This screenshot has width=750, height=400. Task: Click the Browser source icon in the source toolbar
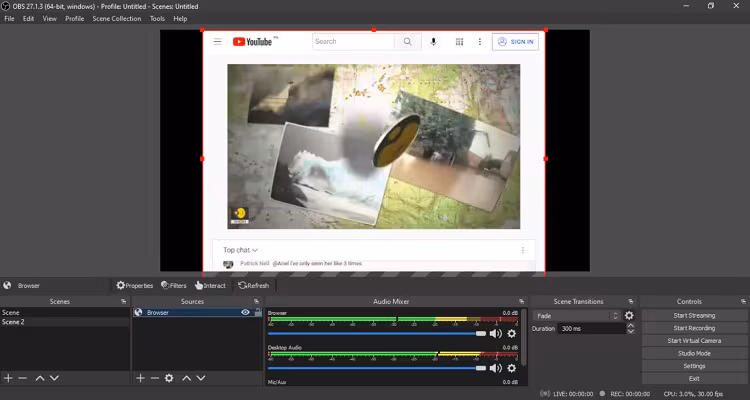(x=7, y=286)
